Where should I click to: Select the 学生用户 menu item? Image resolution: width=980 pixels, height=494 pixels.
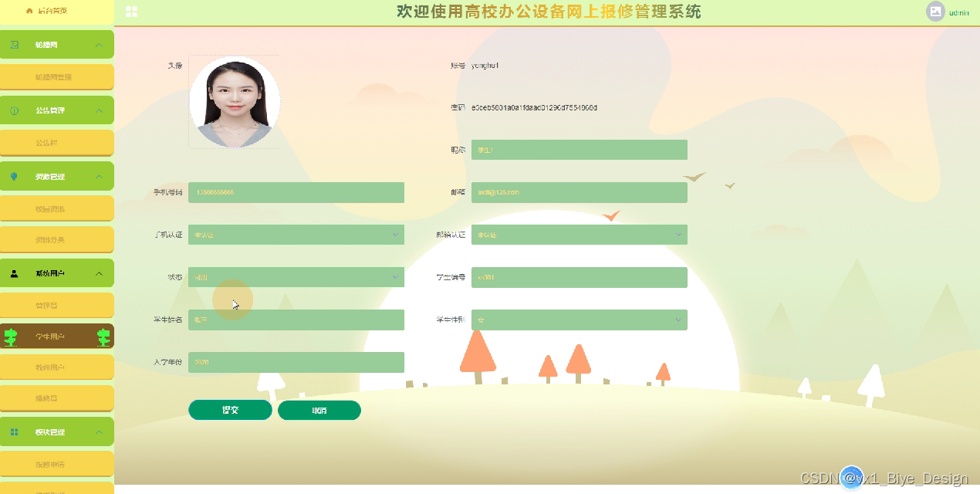point(57,337)
